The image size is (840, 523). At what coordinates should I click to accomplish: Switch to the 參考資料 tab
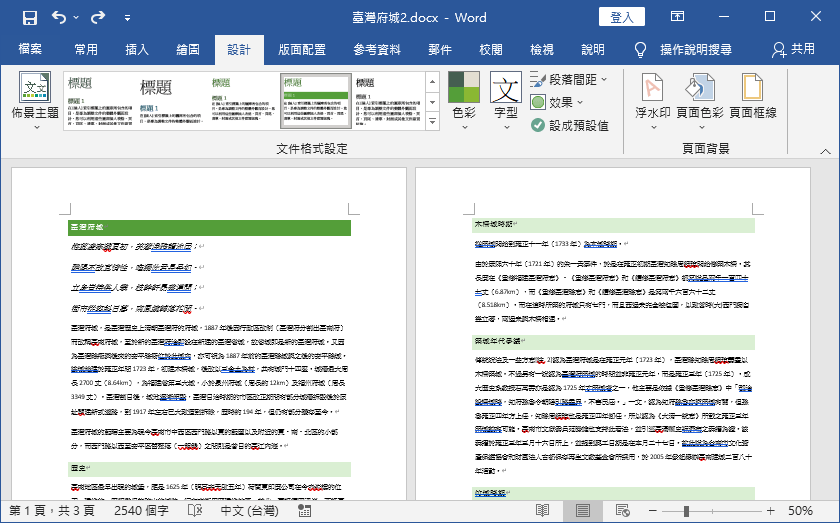click(377, 49)
